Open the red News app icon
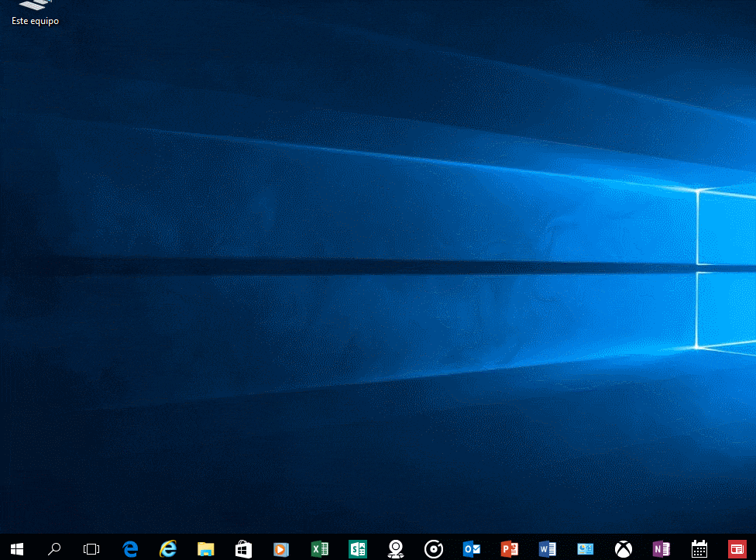 tap(737, 549)
